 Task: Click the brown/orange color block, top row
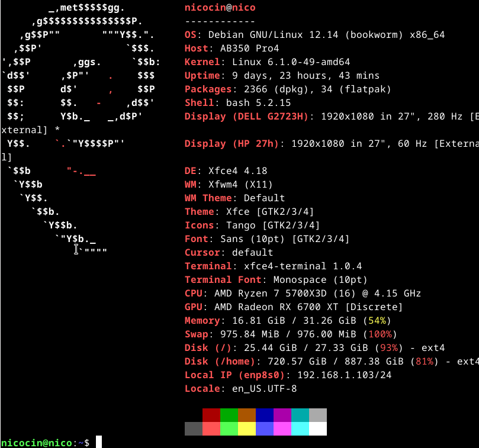[246, 415]
